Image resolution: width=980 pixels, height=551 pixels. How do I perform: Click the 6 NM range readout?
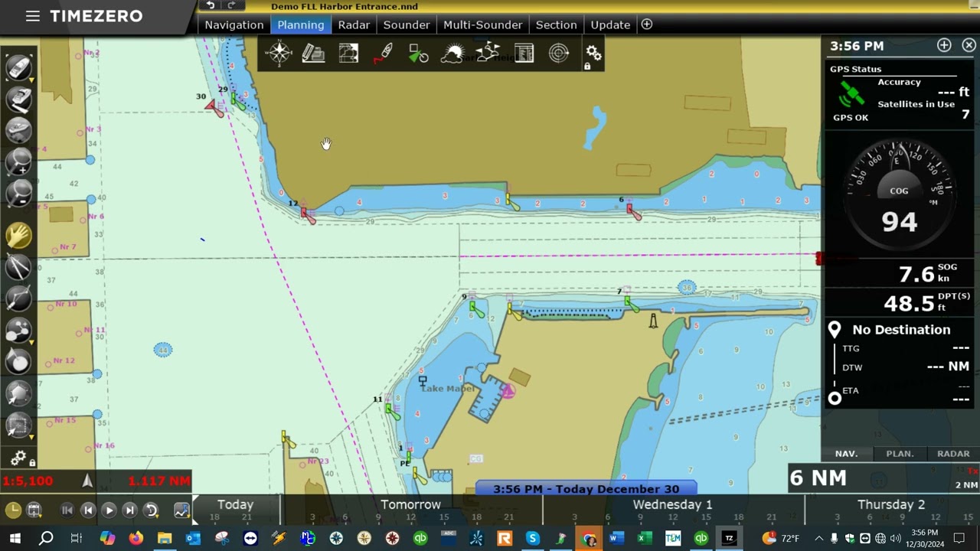[818, 478]
